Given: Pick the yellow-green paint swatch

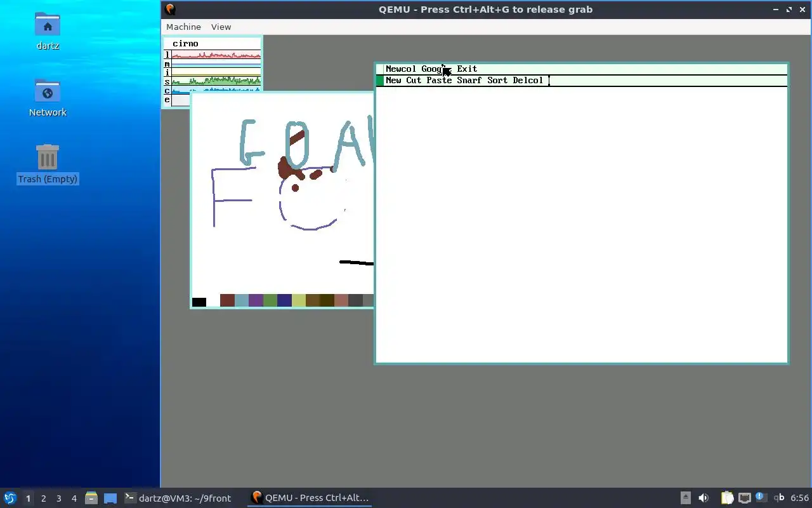Looking at the screenshot, I should (x=299, y=301).
